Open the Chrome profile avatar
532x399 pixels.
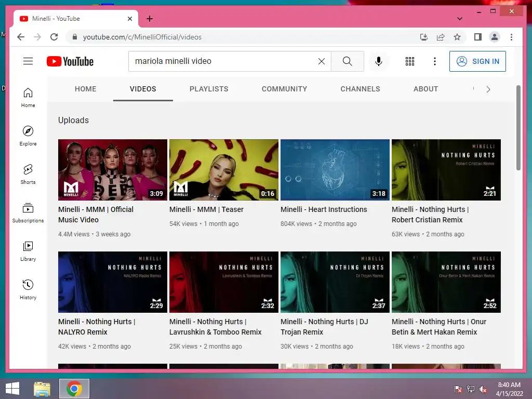[x=495, y=37]
